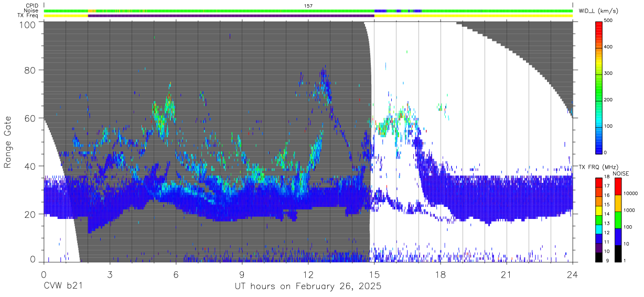Click the red top segment of NOISE legend
Screen dimensions: 644x297
coord(617,186)
